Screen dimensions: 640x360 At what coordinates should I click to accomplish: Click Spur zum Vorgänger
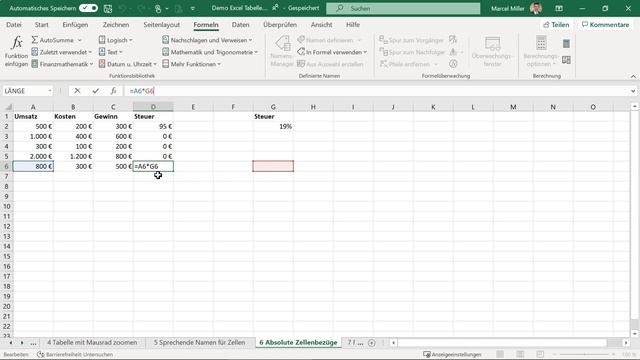(411, 40)
